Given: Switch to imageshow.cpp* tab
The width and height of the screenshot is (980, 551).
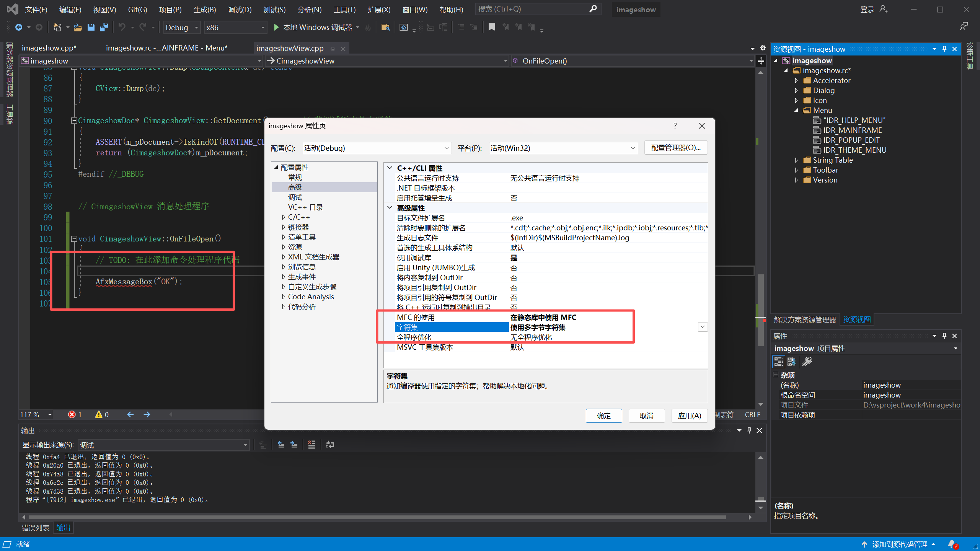Looking at the screenshot, I should (x=49, y=48).
